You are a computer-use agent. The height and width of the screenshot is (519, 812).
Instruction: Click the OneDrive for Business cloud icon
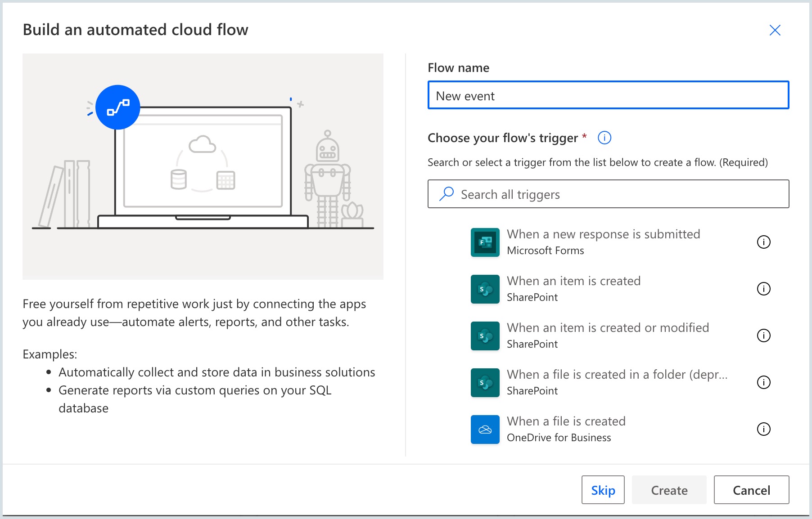485,430
